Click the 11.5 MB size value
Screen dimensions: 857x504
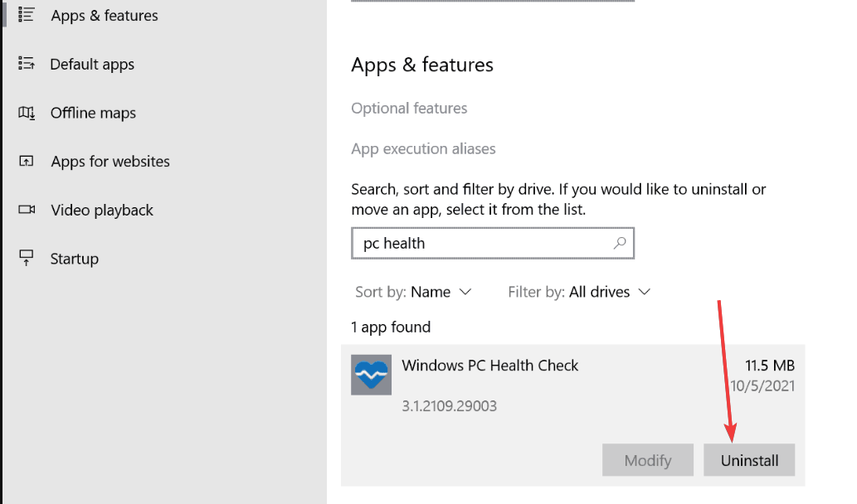pyautogui.click(x=770, y=366)
